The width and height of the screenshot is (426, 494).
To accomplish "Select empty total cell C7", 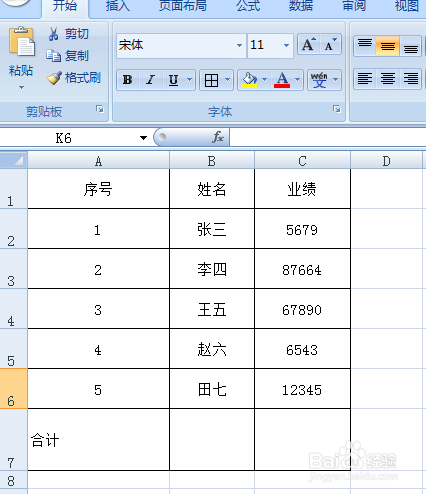I will tap(302, 440).
